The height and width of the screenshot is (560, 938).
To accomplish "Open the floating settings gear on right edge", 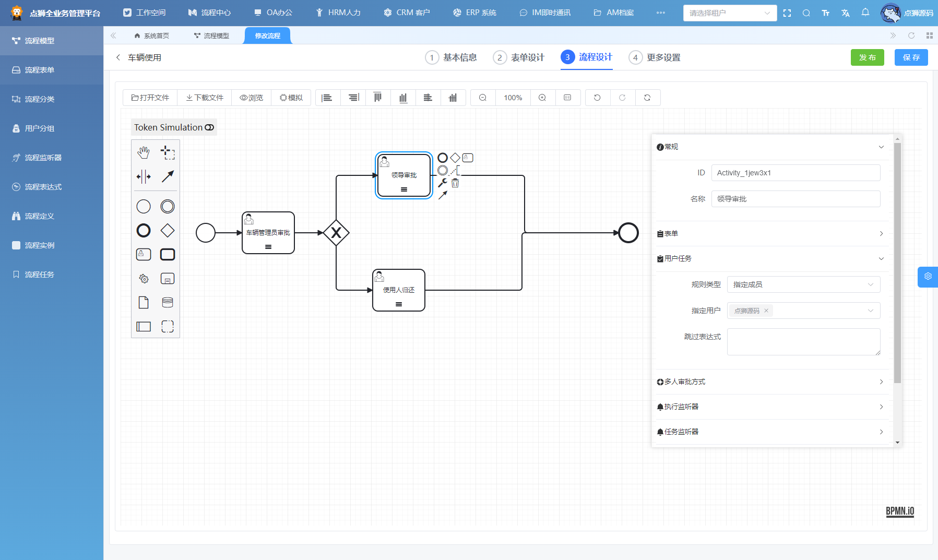I will 928,277.
